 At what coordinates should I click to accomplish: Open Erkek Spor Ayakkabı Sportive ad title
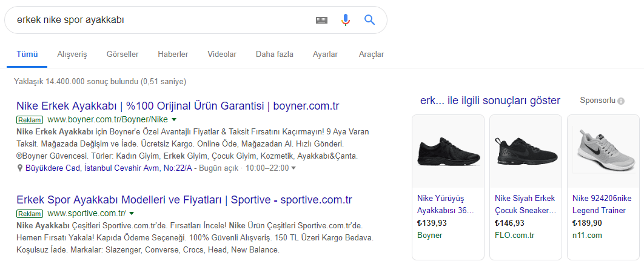pos(184,200)
